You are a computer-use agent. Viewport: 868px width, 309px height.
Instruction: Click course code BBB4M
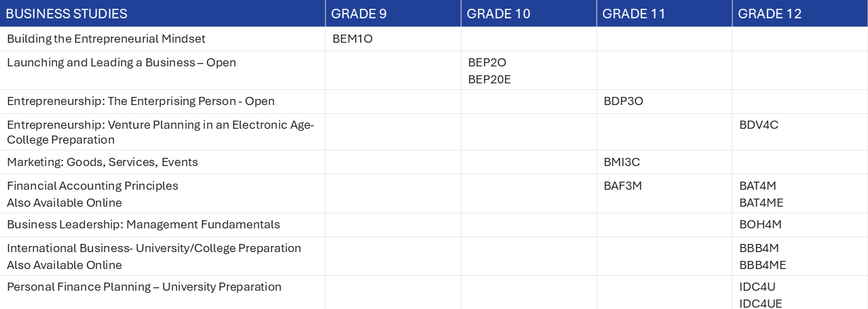pyautogui.click(x=759, y=249)
